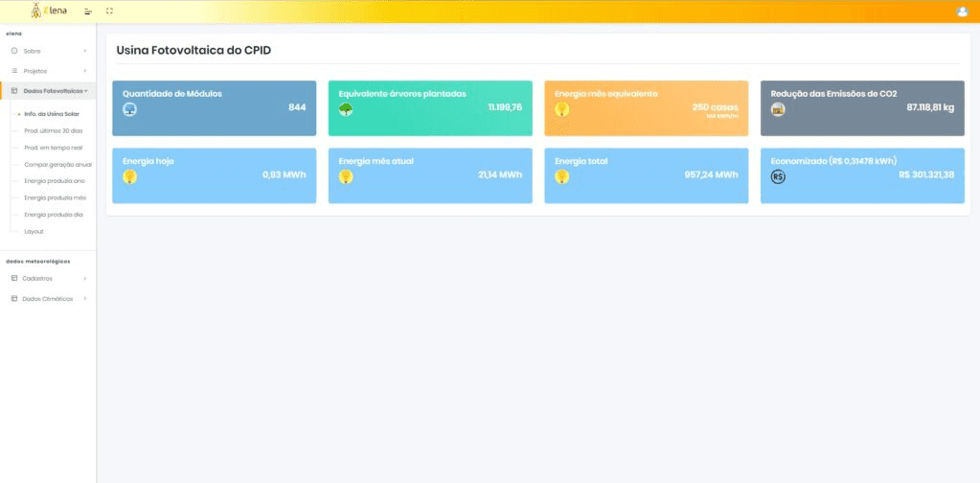Expand the Cadastros menu
Viewport: 980px width, 483px height.
click(x=48, y=278)
